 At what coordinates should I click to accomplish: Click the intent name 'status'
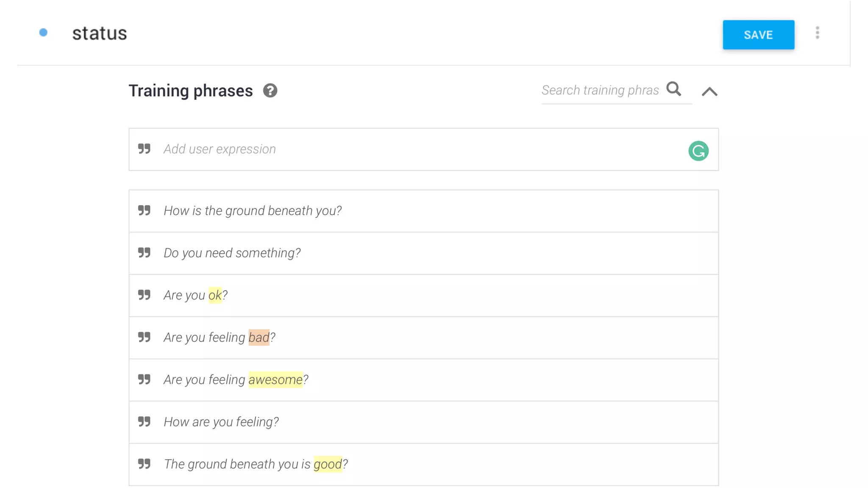click(x=100, y=33)
